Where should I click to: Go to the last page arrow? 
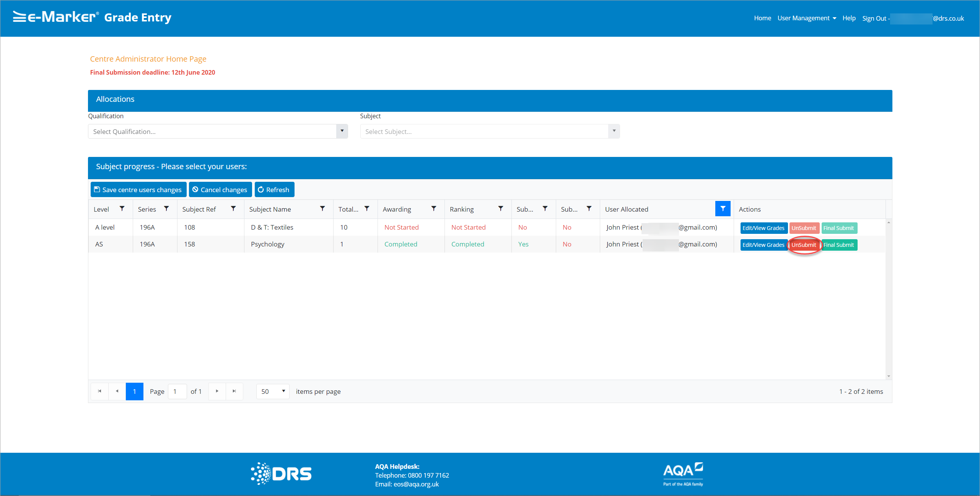234,391
